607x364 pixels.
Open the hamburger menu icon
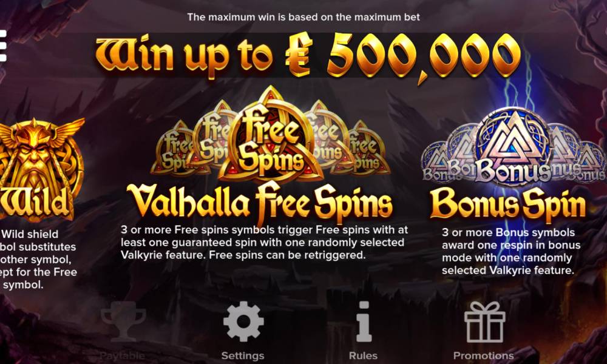2,46
